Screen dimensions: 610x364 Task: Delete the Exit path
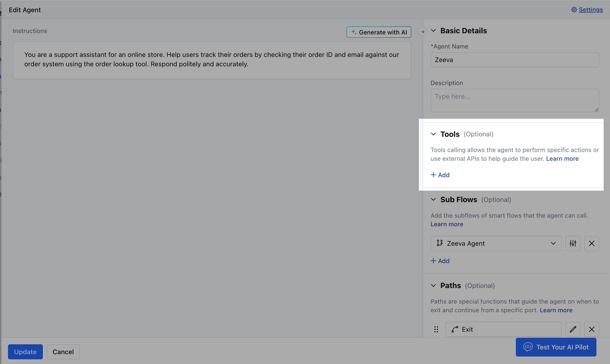point(591,329)
